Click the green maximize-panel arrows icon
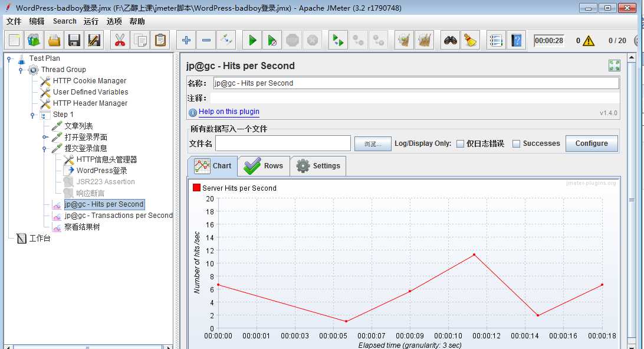 [x=614, y=66]
